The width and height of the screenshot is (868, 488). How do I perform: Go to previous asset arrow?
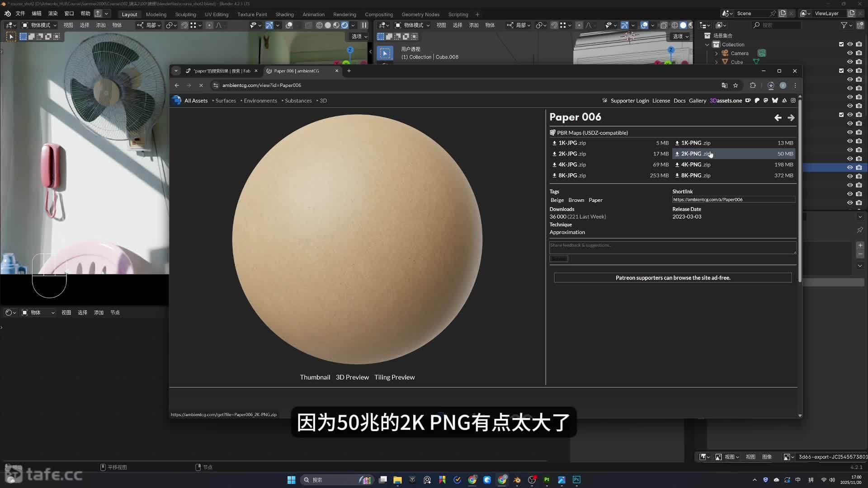pyautogui.click(x=778, y=117)
